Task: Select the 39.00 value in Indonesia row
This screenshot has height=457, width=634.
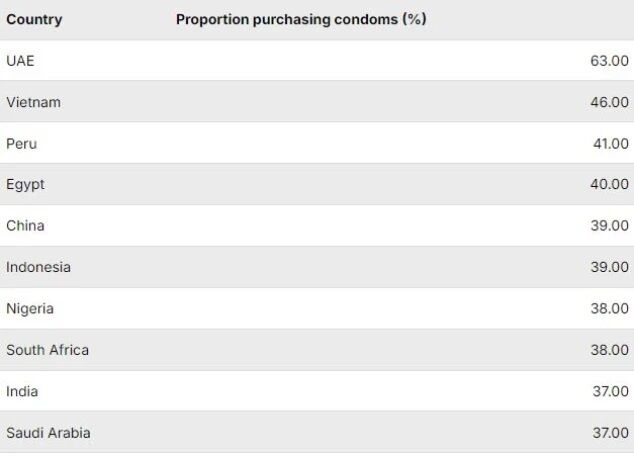Action: (x=609, y=267)
